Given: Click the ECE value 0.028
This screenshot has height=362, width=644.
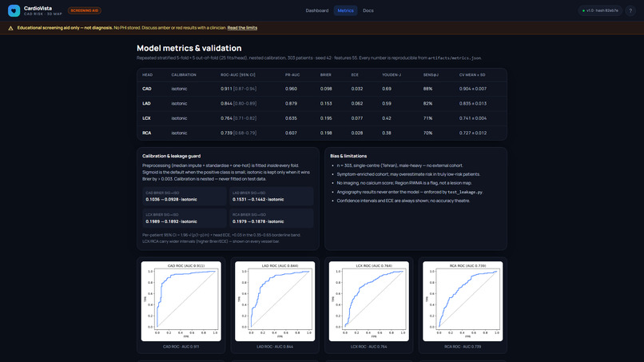Looking at the screenshot, I should [357, 133].
